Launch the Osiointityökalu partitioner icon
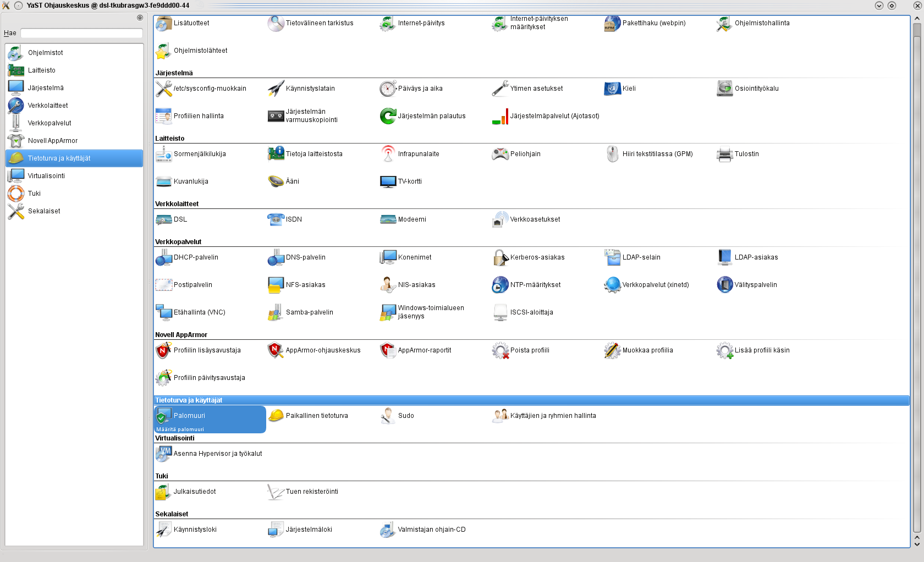This screenshot has width=924, height=562. pyautogui.click(x=725, y=89)
